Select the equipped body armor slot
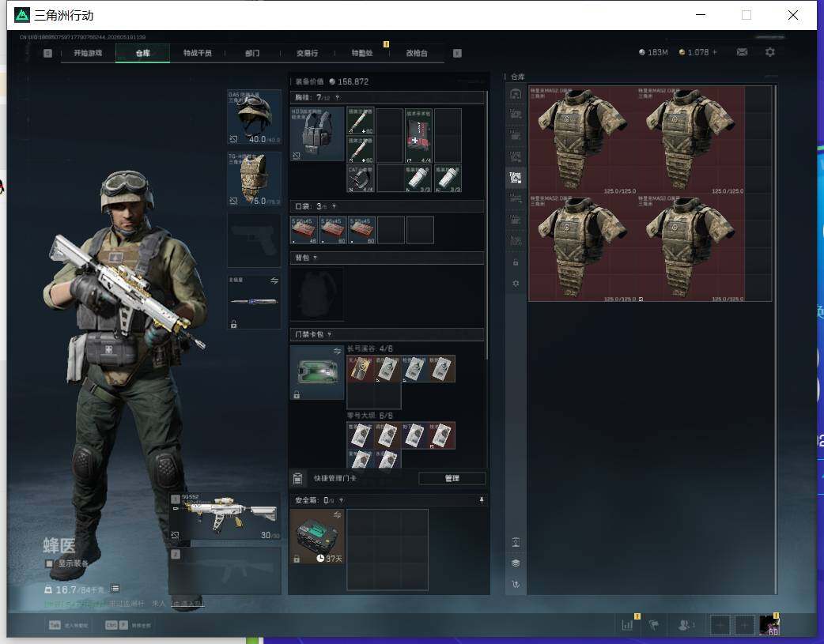The width and height of the screenshot is (824, 644). [x=255, y=179]
